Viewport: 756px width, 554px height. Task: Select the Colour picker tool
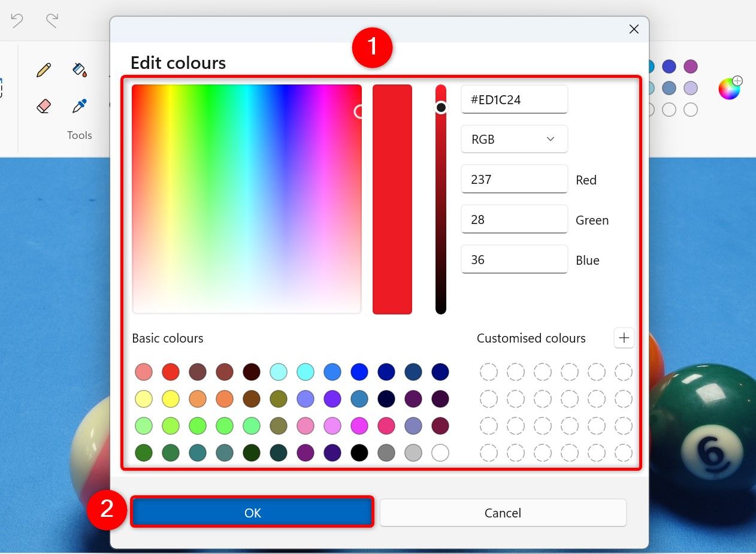80,105
